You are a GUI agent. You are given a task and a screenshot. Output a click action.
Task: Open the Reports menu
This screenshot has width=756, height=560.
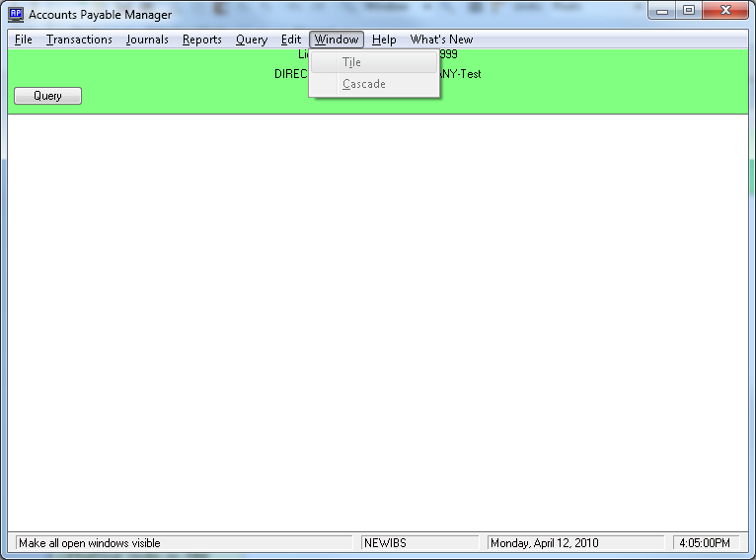201,40
